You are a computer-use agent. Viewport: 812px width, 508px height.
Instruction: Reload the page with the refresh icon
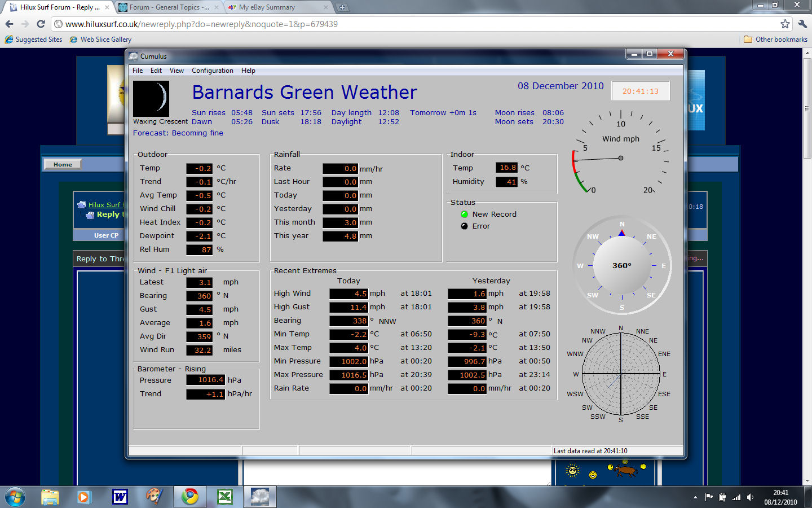tap(41, 24)
